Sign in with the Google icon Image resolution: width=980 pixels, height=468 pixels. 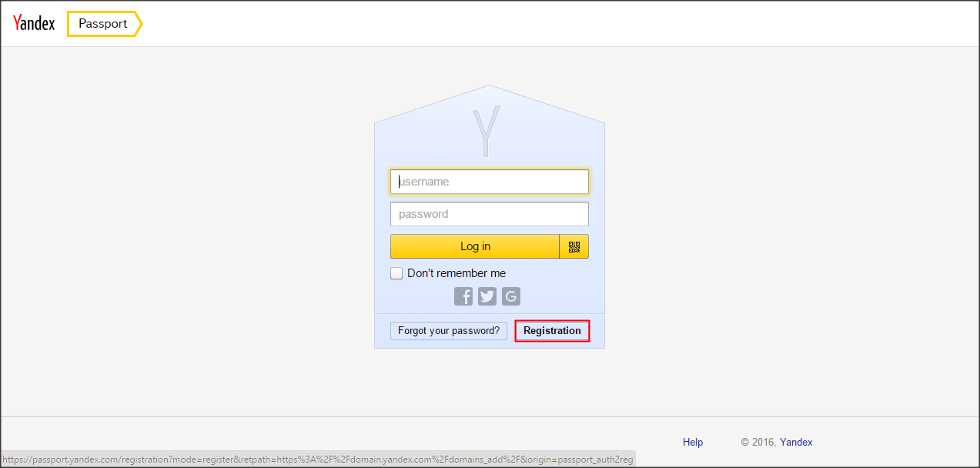click(x=511, y=296)
